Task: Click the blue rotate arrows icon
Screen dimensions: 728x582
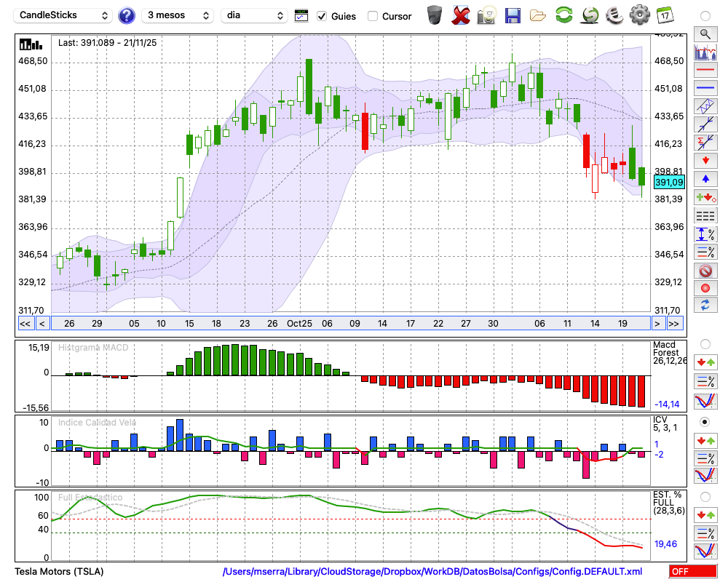Action: click(705, 306)
